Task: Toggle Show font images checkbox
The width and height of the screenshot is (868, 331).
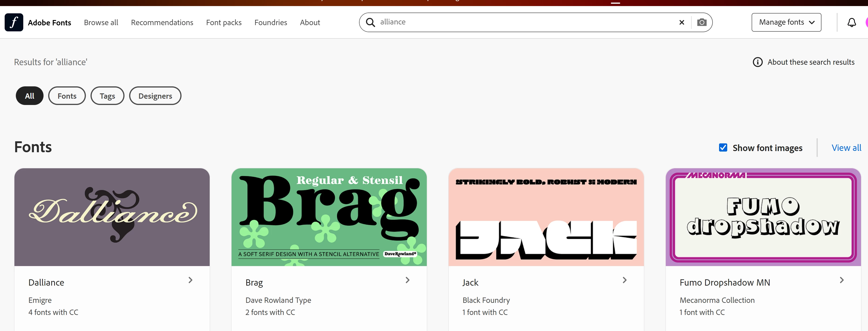Action: [x=723, y=148]
